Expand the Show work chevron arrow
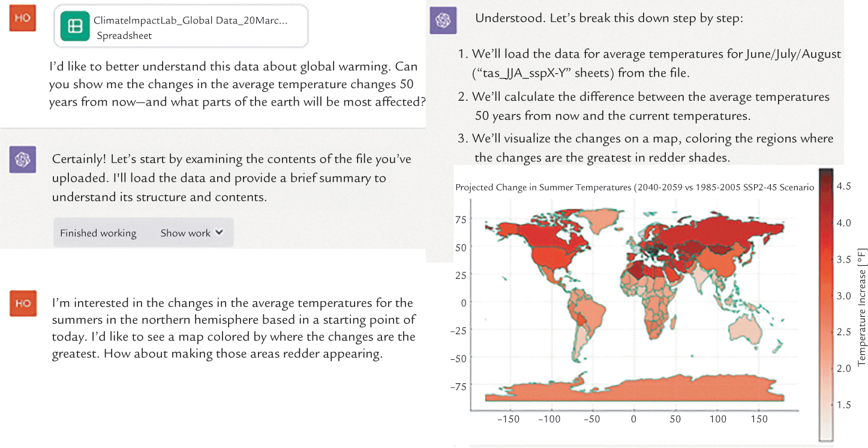 click(219, 233)
